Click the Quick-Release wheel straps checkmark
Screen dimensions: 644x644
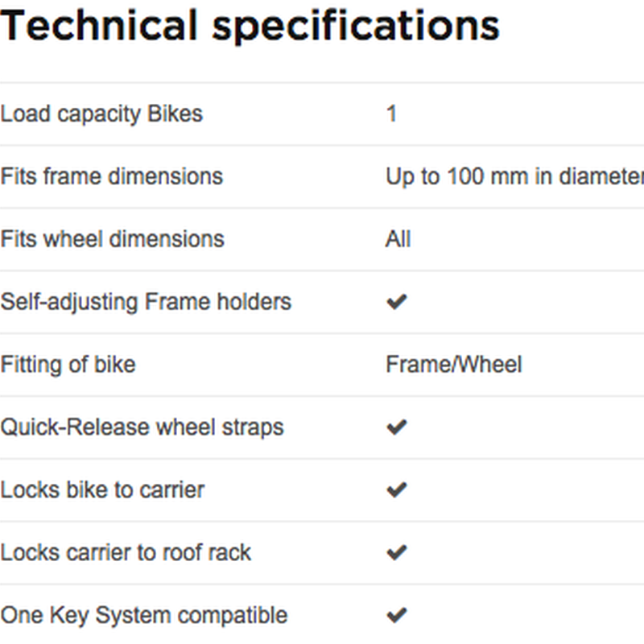click(x=397, y=427)
